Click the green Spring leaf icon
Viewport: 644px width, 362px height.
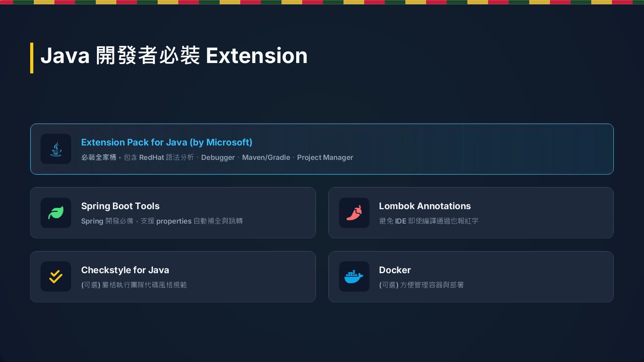pos(56,213)
